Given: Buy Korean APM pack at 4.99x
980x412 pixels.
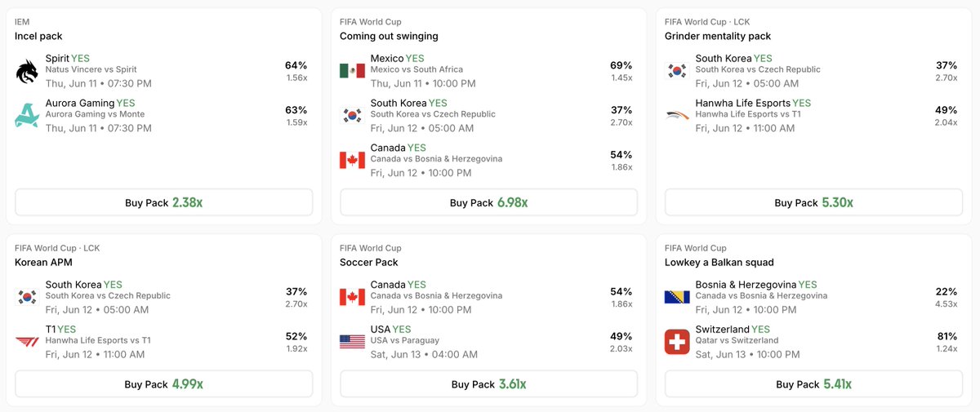Looking at the screenshot, I should (x=164, y=383).
